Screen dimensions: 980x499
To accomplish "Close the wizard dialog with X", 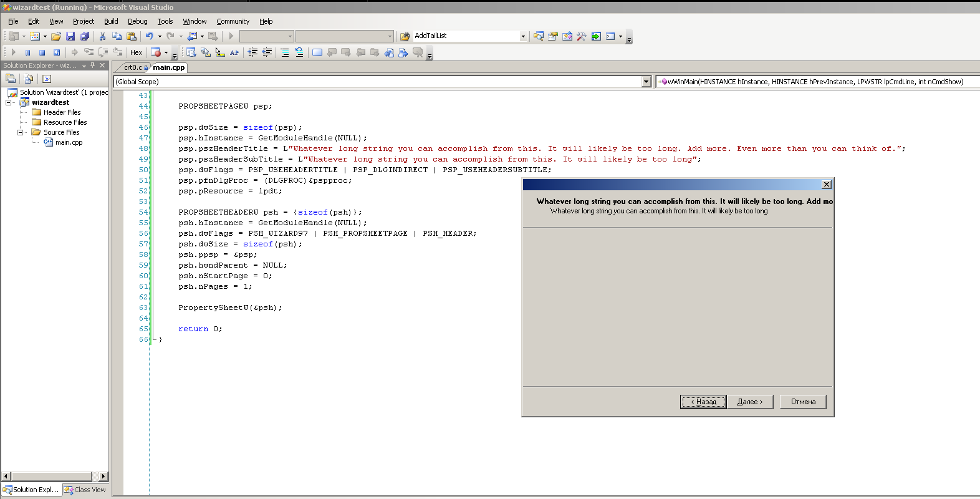I will tap(826, 185).
